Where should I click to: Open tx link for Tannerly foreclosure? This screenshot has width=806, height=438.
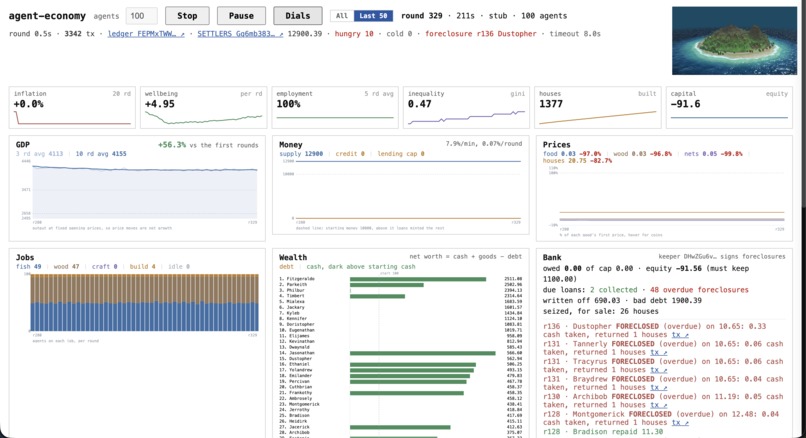658,352
